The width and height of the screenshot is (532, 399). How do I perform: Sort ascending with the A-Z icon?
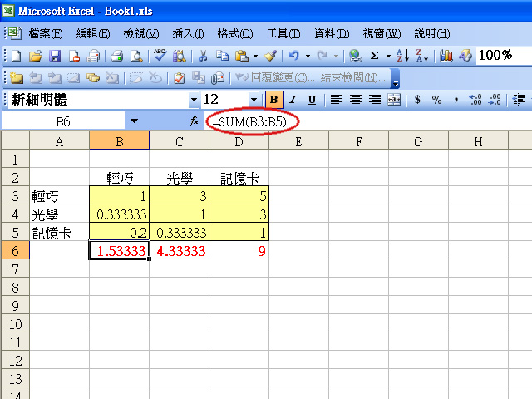pyautogui.click(x=402, y=56)
